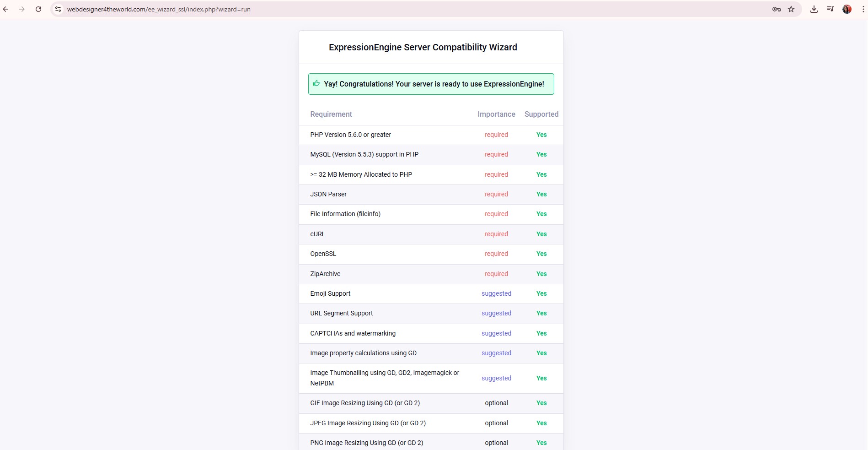Reload the compatibility wizard page
Viewport: 868px width, 450px height.
point(38,9)
